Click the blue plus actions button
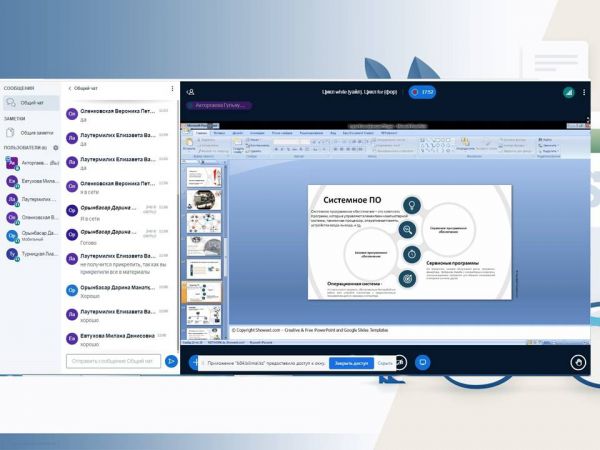600x450 pixels. pos(193,362)
